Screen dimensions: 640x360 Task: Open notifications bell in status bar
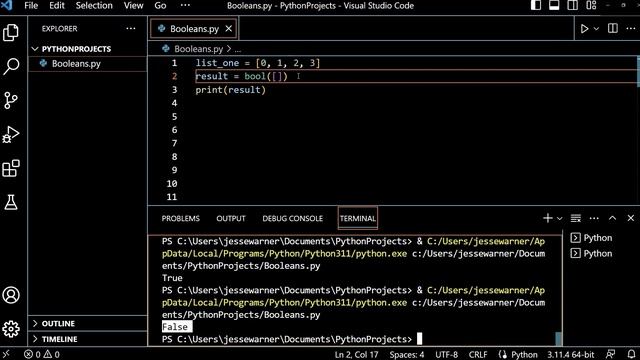click(x=631, y=354)
